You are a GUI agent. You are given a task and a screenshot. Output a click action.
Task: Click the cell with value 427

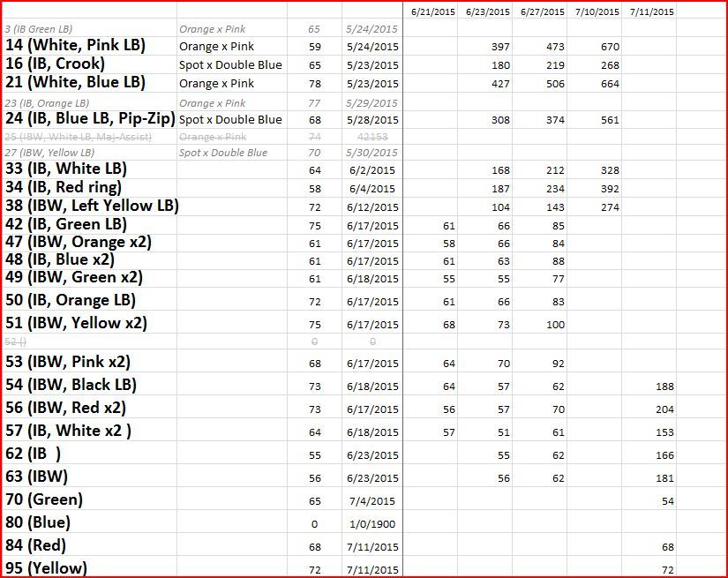tap(500, 84)
